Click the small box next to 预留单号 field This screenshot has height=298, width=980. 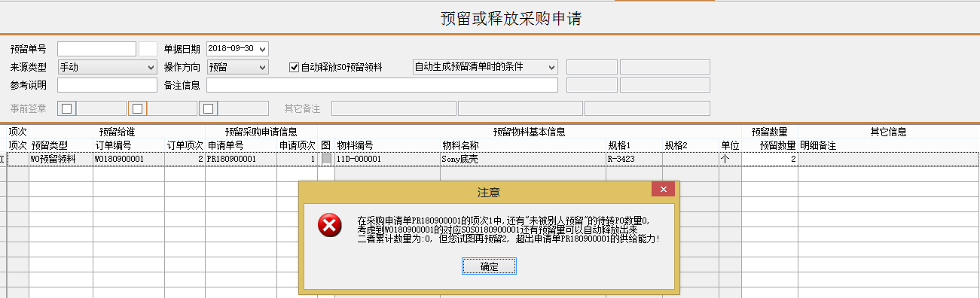[148, 49]
